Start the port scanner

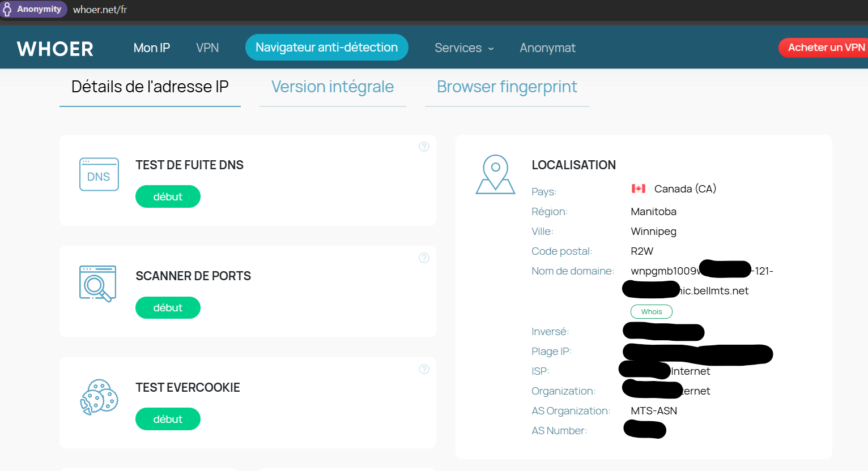pos(168,308)
